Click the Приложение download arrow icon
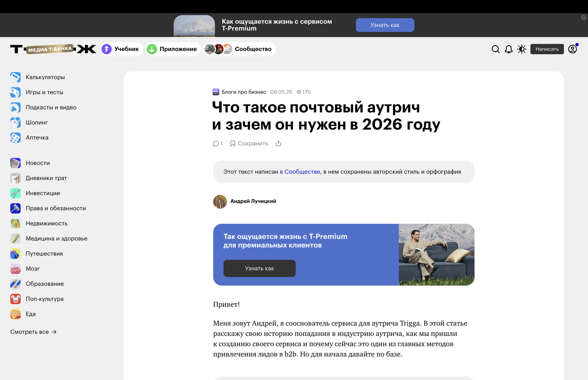 coord(152,49)
